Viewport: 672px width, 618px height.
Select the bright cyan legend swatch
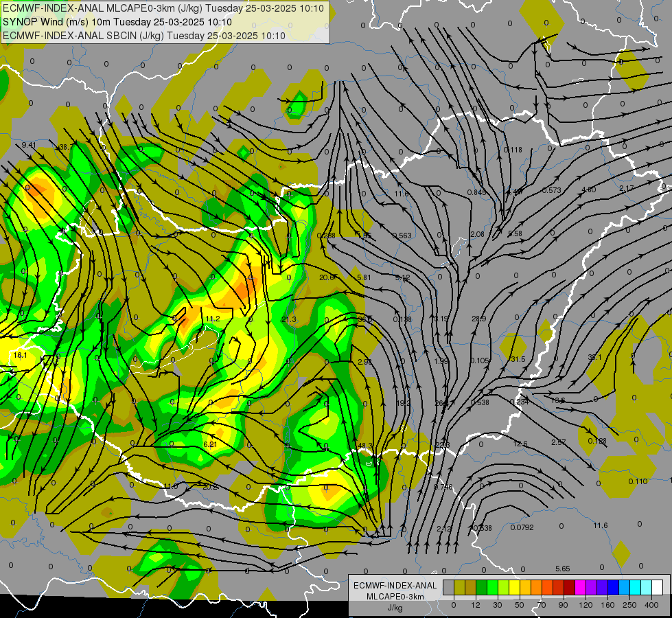pyautogui.click(x=635, y=587)
